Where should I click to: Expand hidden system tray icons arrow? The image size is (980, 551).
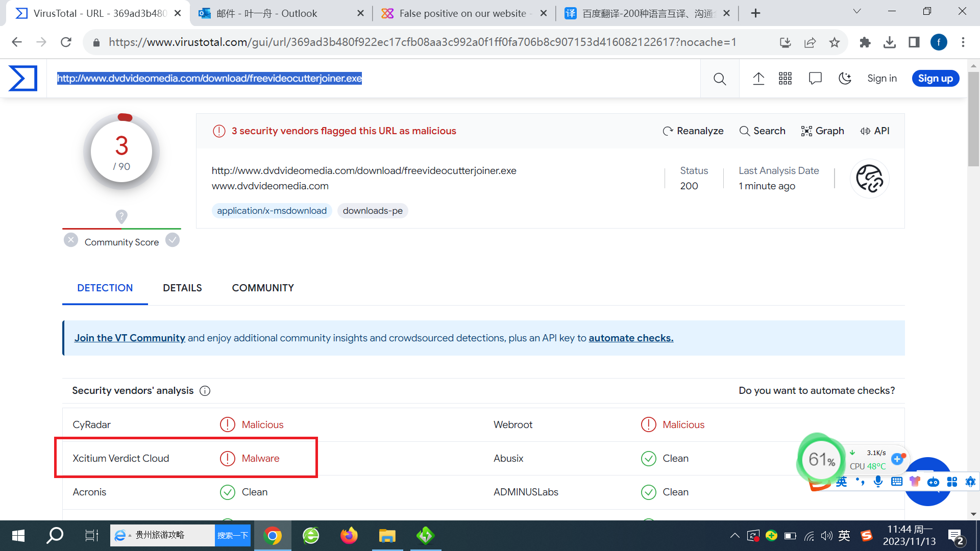click(734, 536)
